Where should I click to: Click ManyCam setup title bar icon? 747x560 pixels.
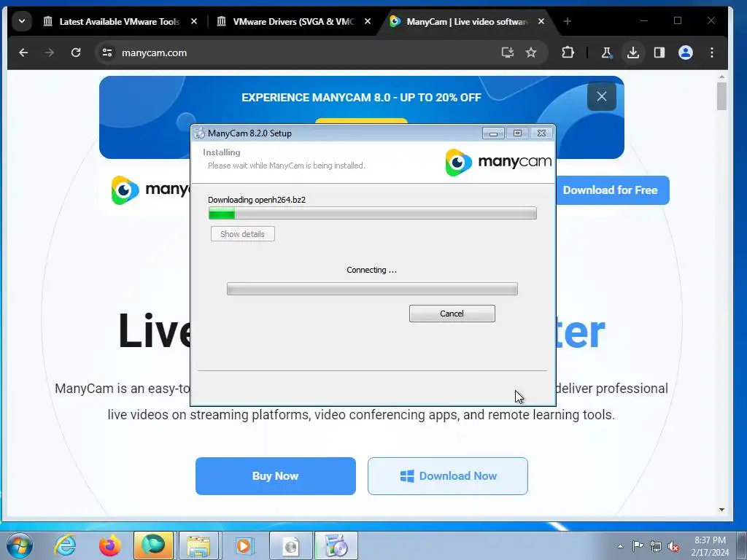pos(199,133)
